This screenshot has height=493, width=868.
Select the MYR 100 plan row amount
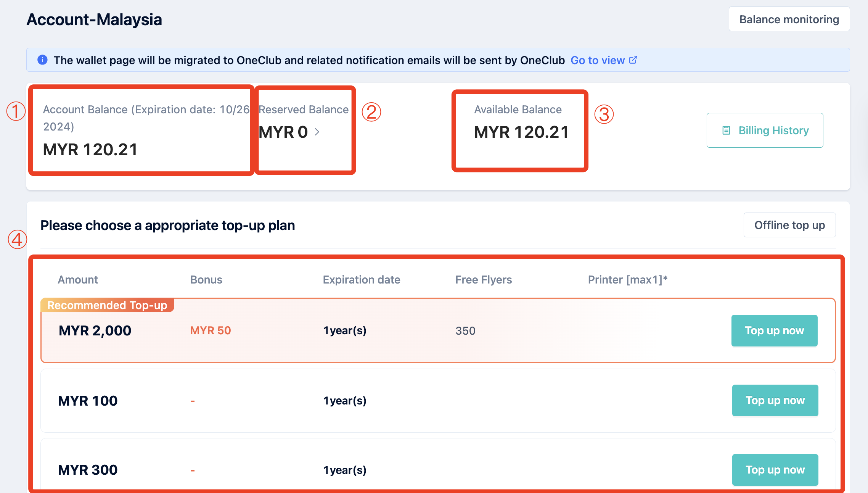point(88,401)
